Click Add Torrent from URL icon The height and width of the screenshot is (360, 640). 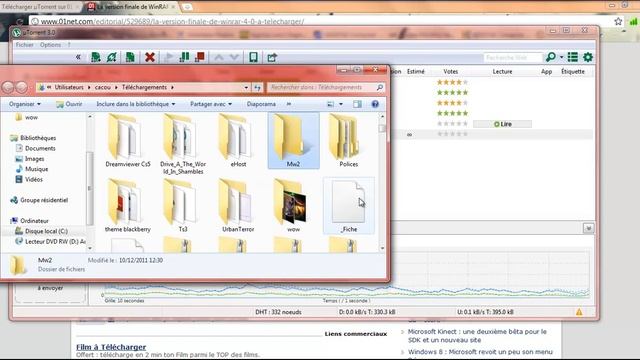111,57
